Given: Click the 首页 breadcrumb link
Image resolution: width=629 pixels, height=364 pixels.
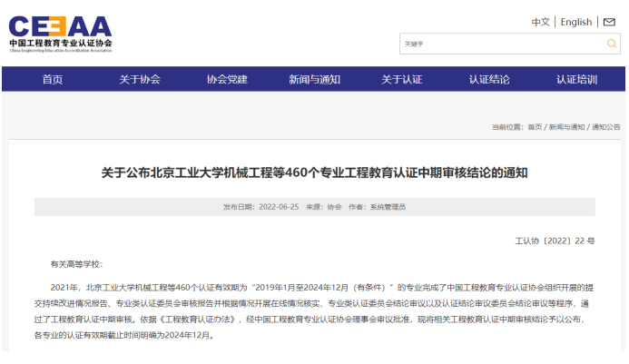Looking at the screenshot, I should pos(535,127).
